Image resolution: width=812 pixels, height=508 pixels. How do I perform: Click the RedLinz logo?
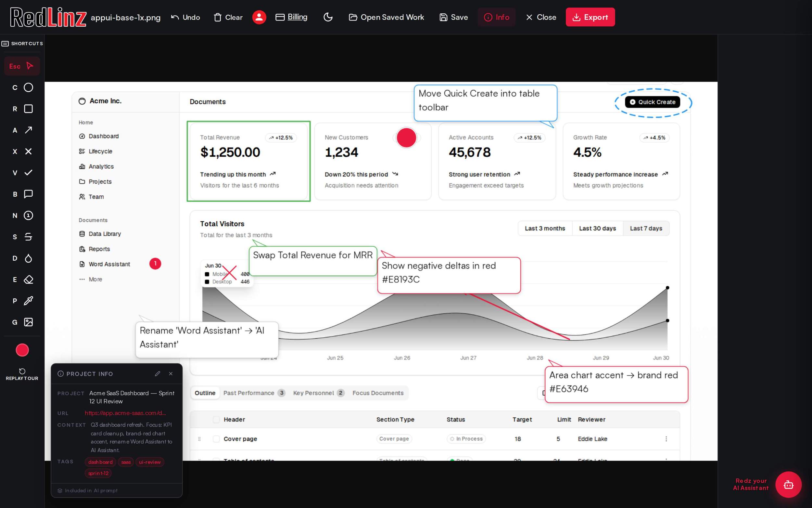(48, 17)
